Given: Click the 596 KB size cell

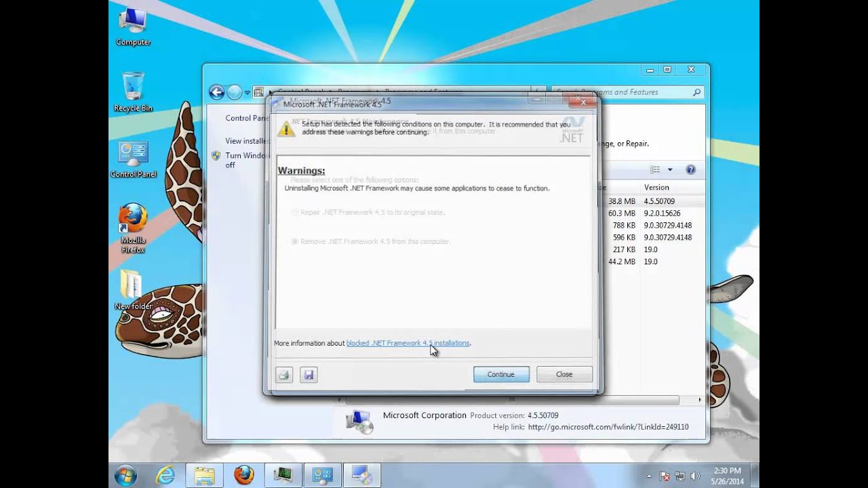Looking at the screenshot, I should pyautogui.click(x=624, y=238).
